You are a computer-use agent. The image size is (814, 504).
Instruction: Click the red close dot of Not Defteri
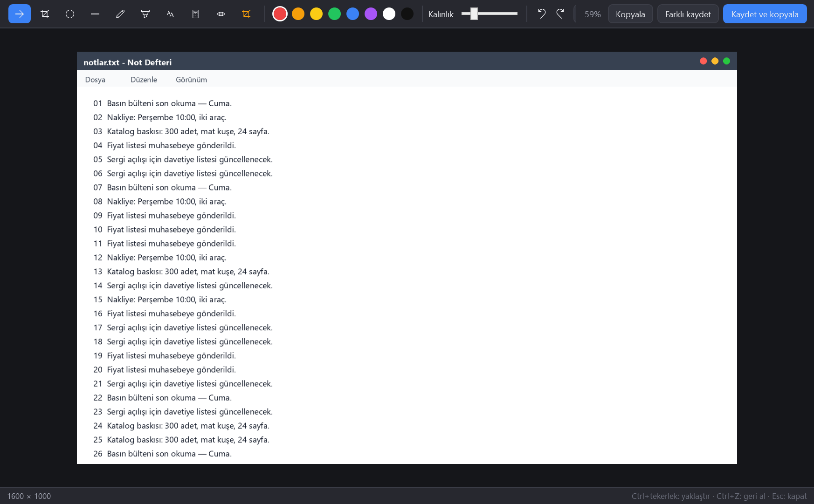704,61
